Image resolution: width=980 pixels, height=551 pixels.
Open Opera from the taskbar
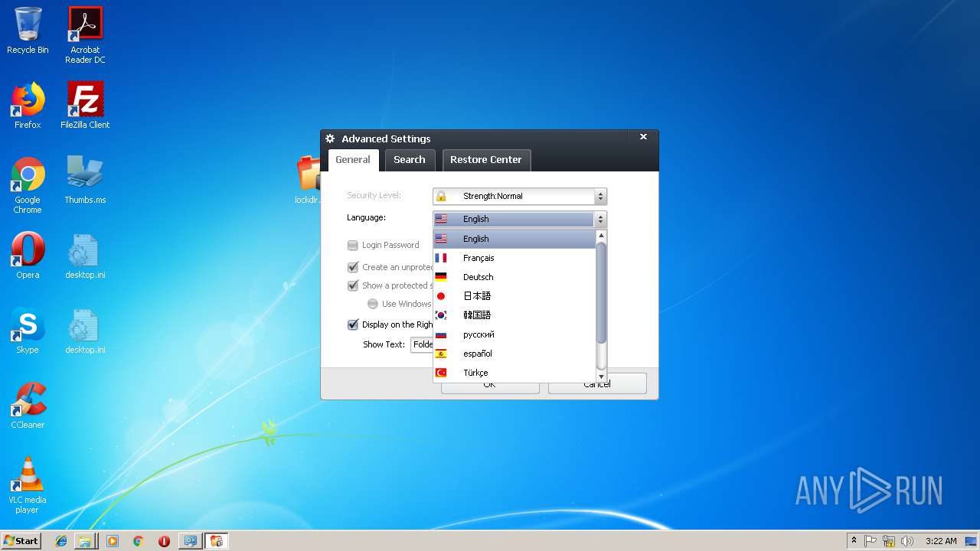164,541
